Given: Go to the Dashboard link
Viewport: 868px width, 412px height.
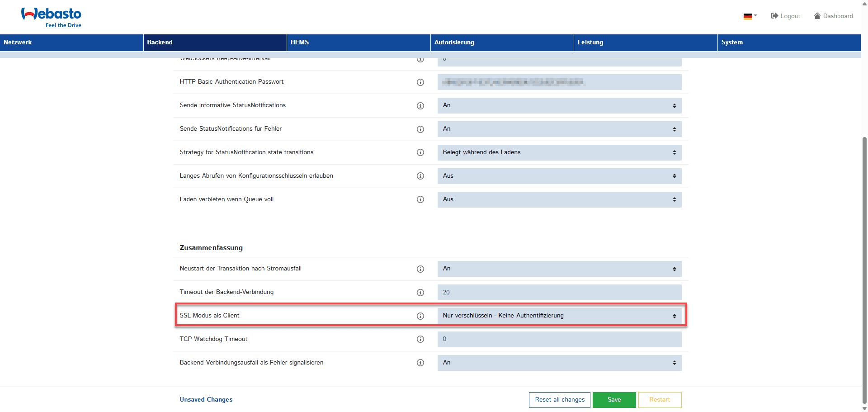Looking at the screenshot, I should (x=834, y=16).
